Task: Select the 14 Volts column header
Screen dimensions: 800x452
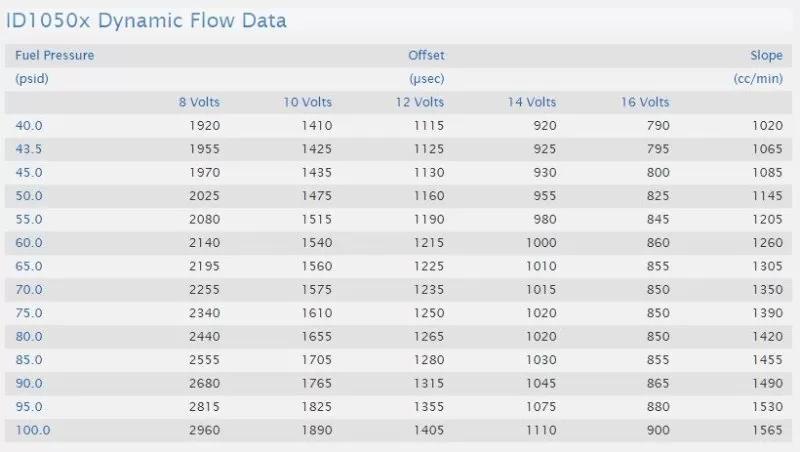Action: click(x=532, y=102)
